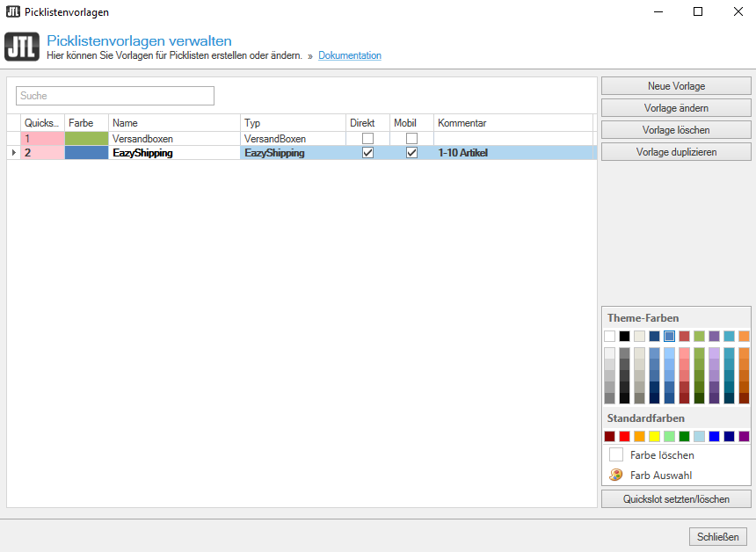Open the Farb Auswahl palette icon
Screen dimensions: 756x552
point(614,475)
